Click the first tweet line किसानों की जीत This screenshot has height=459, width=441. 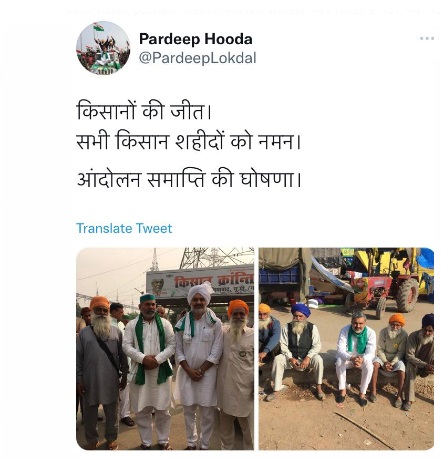(144, 111)
